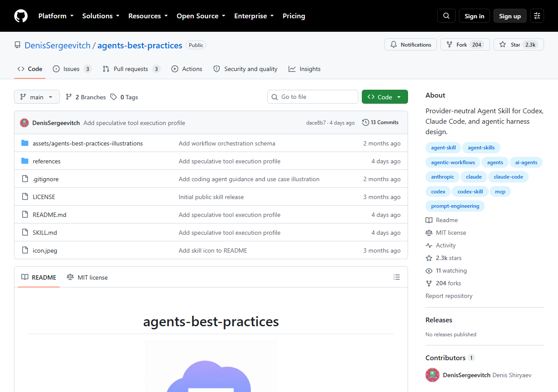This screenshot has height=392, width=558.
Task: Click the DenisSergeevitch avatar beside the latest commit
Action: click(x=24, y=123)
